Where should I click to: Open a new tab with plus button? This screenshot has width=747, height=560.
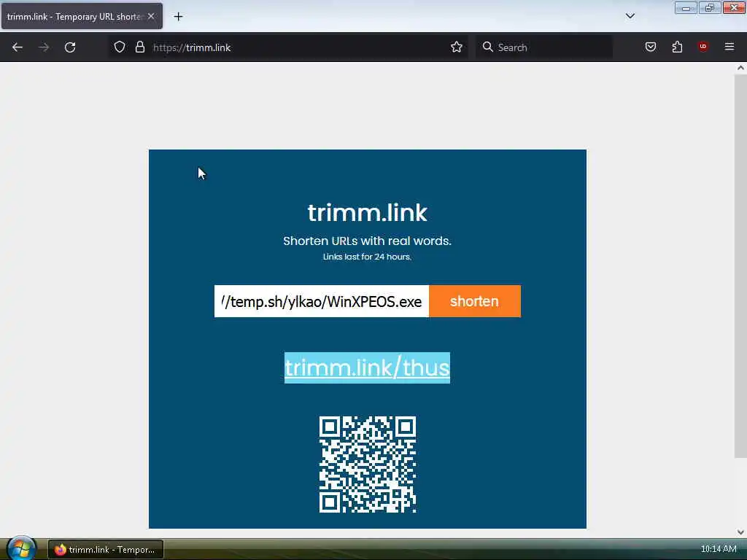[x=178, y=17]
